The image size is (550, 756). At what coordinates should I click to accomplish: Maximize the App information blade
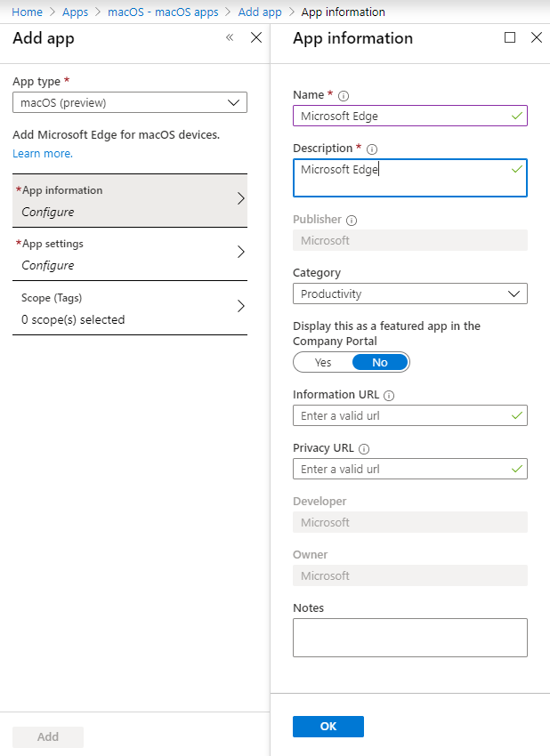tap(509, 37)
